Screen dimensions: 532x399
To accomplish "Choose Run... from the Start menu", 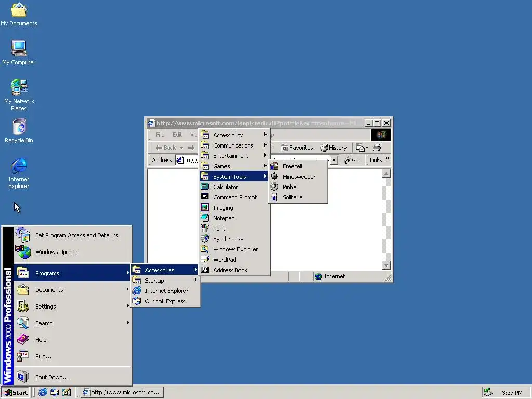I will point(72,356).
